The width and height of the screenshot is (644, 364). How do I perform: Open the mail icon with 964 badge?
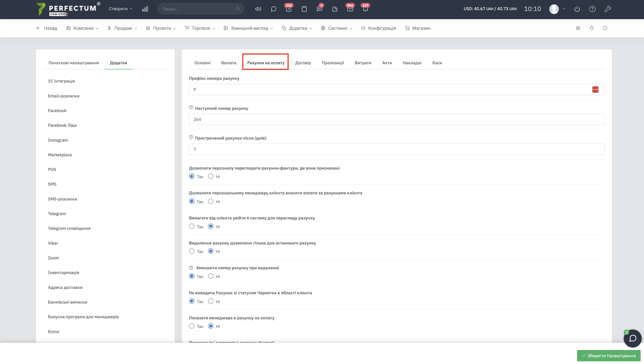coord(350,9)
